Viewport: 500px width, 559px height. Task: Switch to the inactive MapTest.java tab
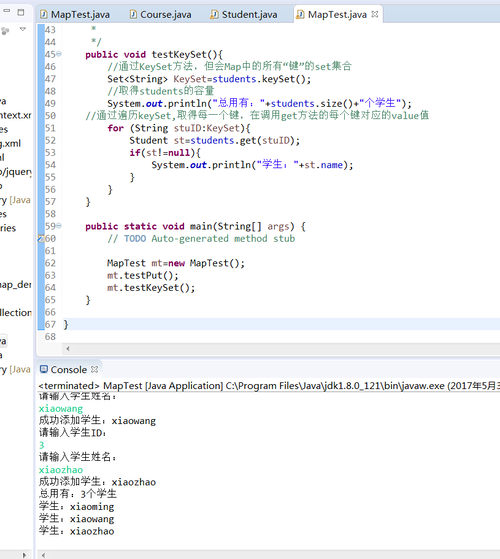tap(75, 14)
